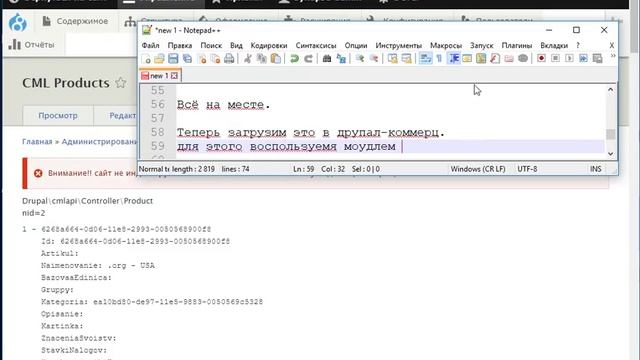Open the Вид menu
640x360 pixels.
pos(236,45)
